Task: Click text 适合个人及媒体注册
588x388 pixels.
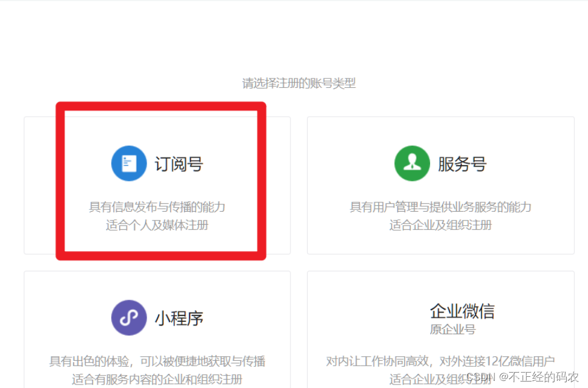Action: [157, 225]
